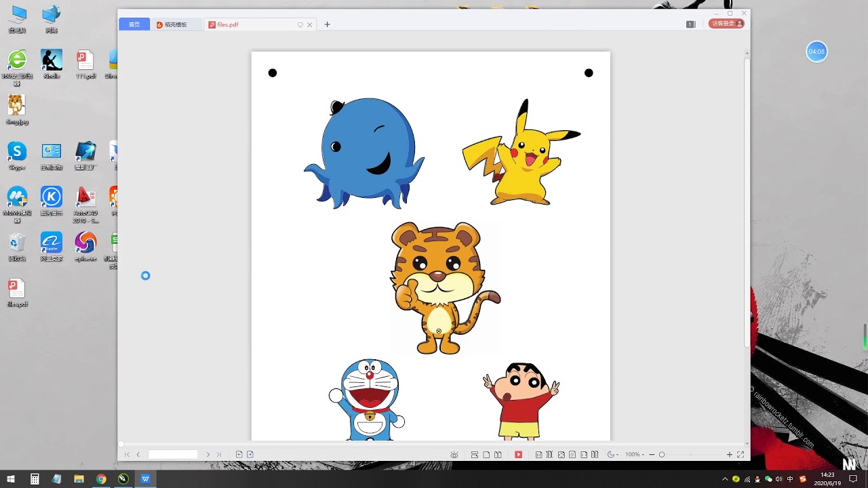Screen dimensions: 868x488
Task: Open the notification center icon
Action: (853, 479)
